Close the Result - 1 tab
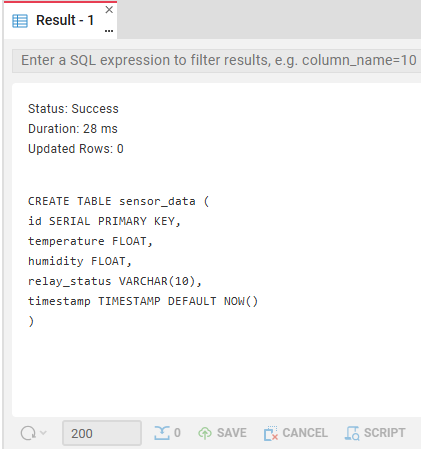 (x=109, y=10)
